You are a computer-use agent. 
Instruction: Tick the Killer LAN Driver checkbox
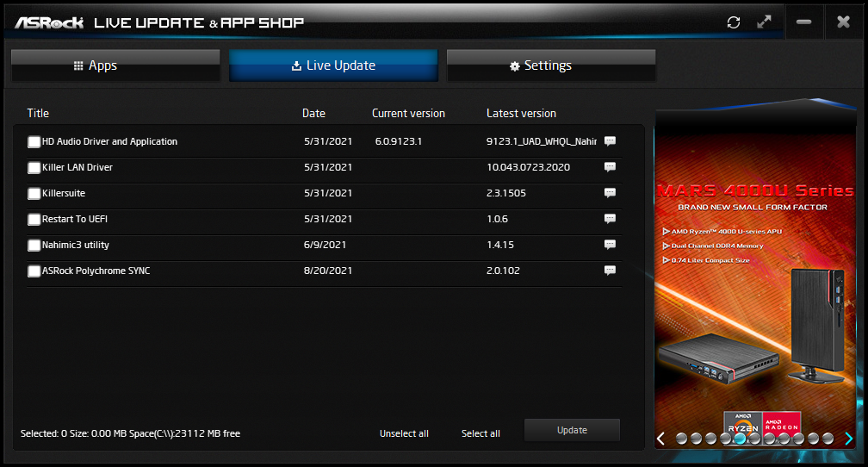(x=34, y=168)
